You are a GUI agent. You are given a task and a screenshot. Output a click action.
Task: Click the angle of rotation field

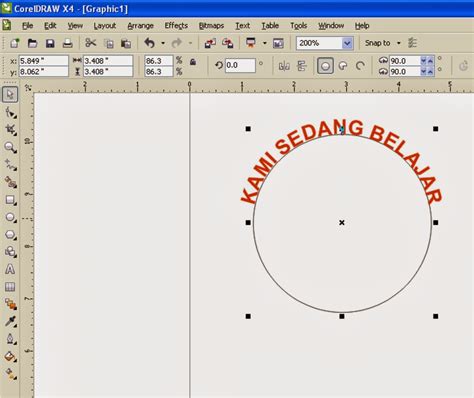(240, 65)
